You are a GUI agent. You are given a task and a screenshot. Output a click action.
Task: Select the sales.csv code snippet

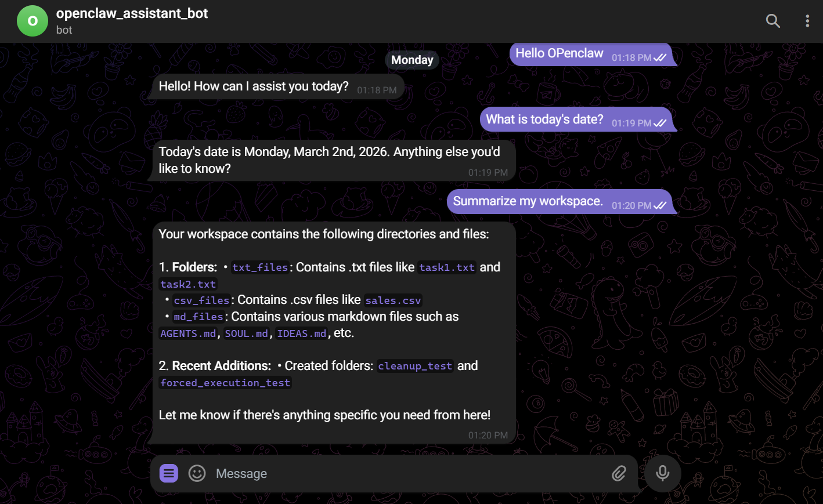(393, 300)
